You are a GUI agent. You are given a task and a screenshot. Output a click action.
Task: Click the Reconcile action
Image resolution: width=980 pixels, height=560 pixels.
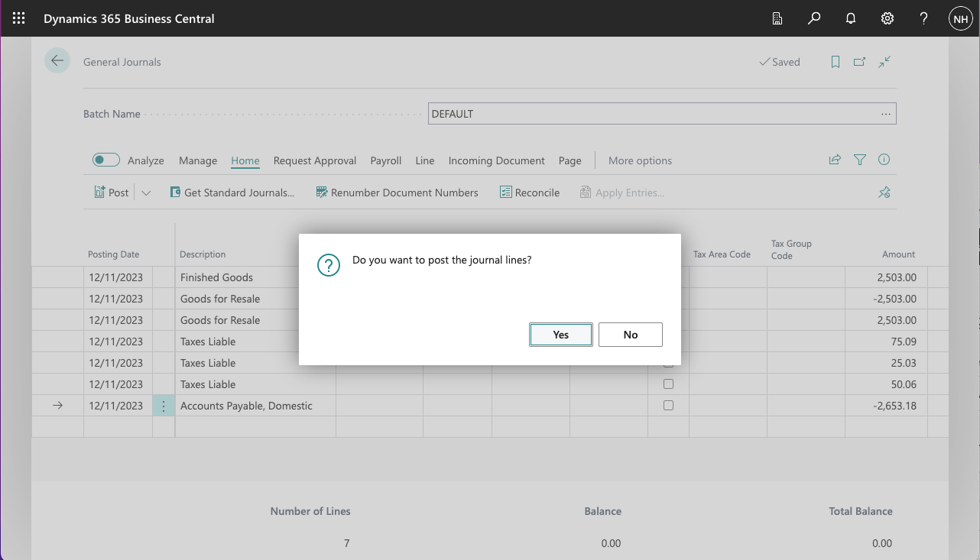pyautogui.click(x=530, y=193)
